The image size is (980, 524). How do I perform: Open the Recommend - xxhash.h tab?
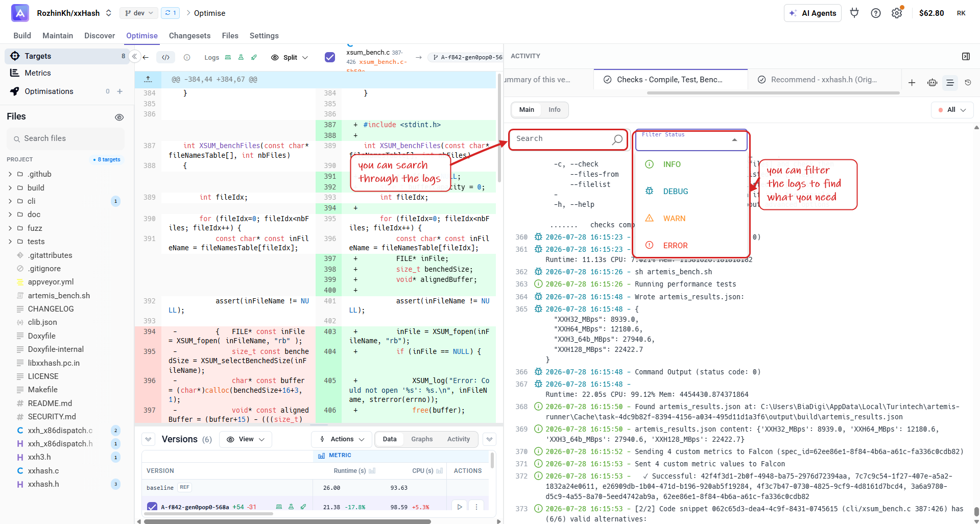point(823,80)
